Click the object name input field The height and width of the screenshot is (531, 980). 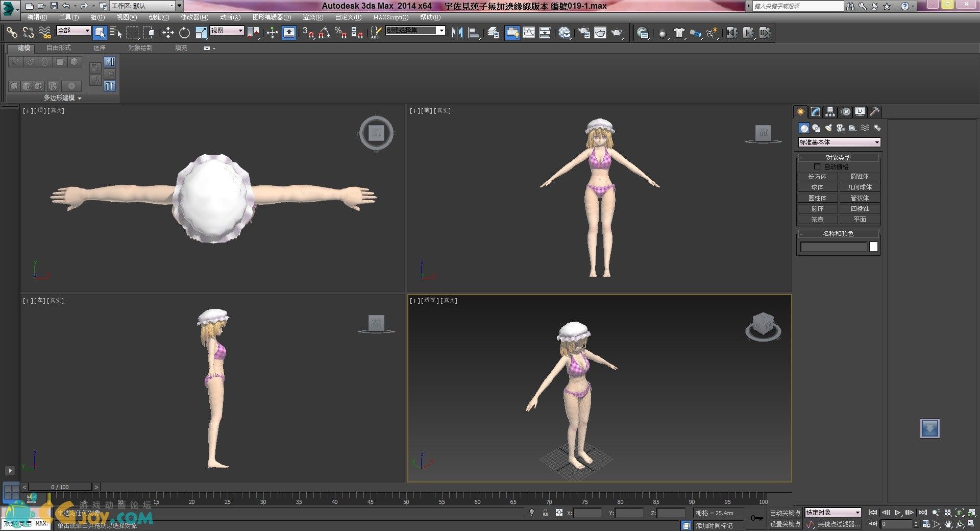coord(834,247)
